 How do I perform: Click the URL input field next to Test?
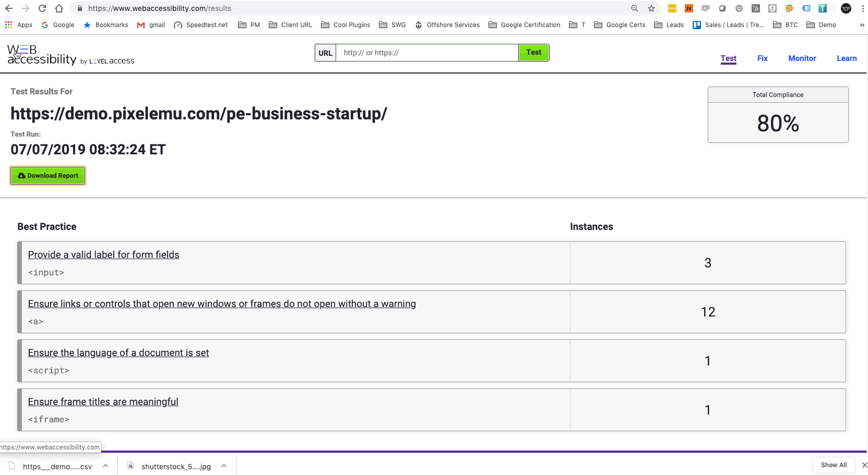(427, 52)
